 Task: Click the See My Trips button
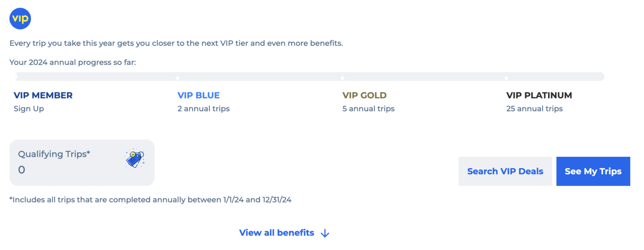593,171
